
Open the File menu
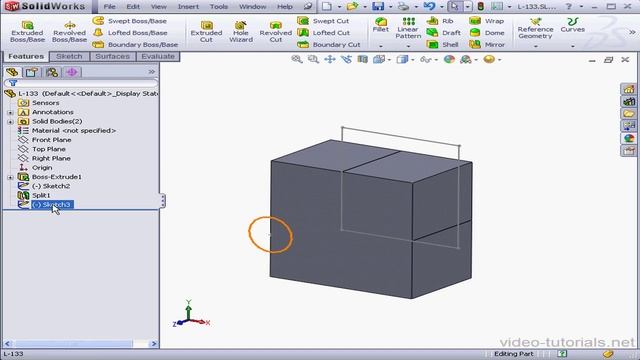coord(109,7)
